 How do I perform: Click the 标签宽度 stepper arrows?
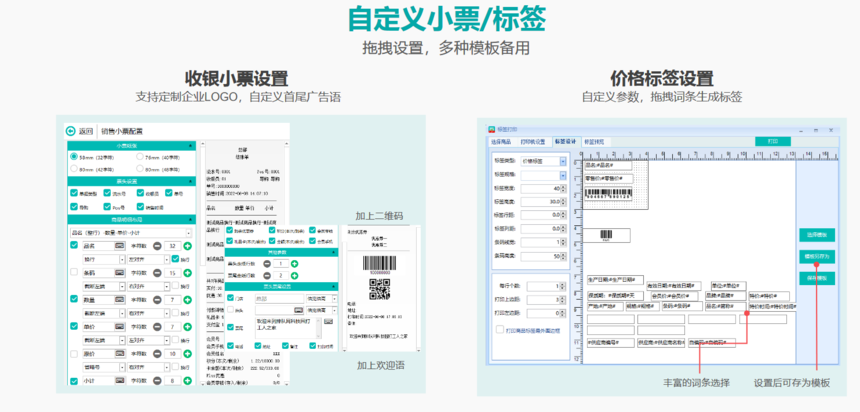pos(563,189)
